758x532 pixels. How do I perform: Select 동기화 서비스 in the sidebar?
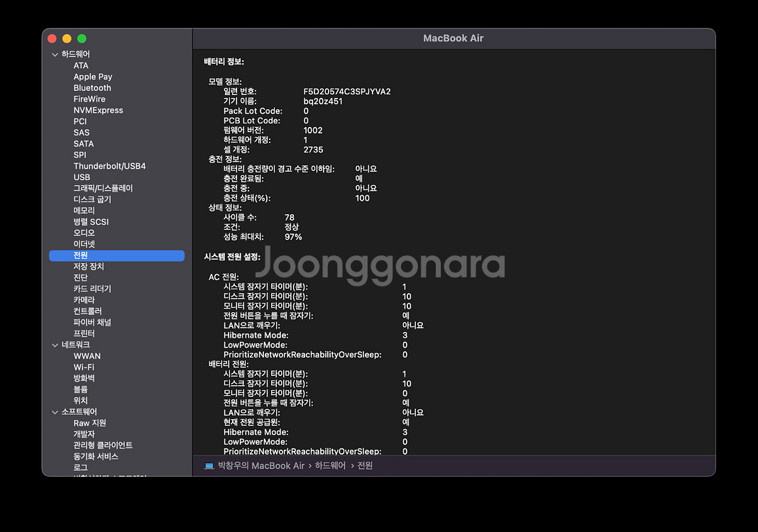pyautogui.click(x=96, y=457)
